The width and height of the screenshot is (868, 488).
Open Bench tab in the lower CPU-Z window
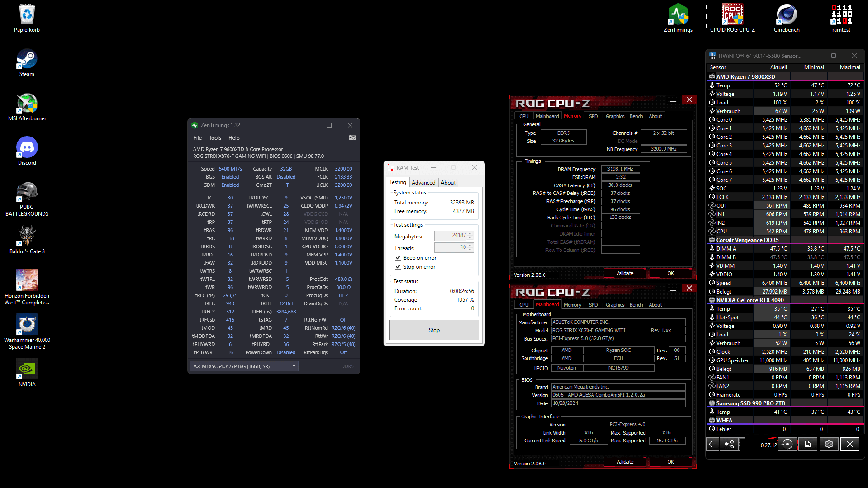click(636, 305)
